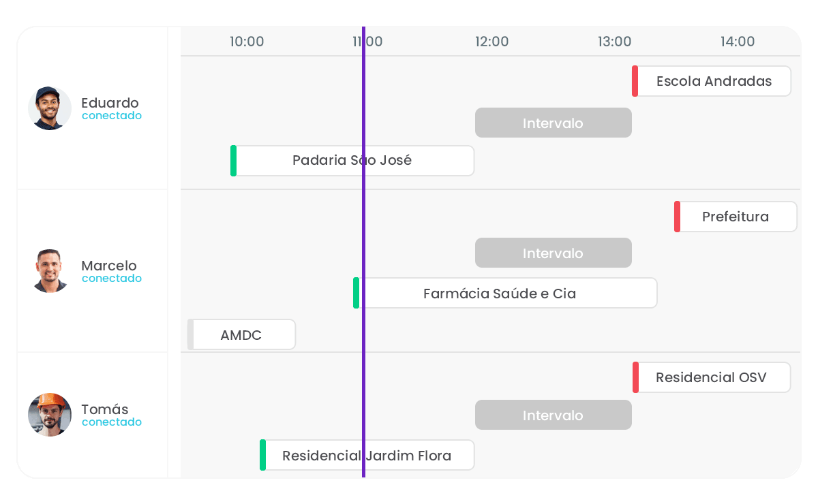This screenshot has width=818, height=504.
Task: Open the Farmácia Saúde e Cia task
Action: pos(505,293)
